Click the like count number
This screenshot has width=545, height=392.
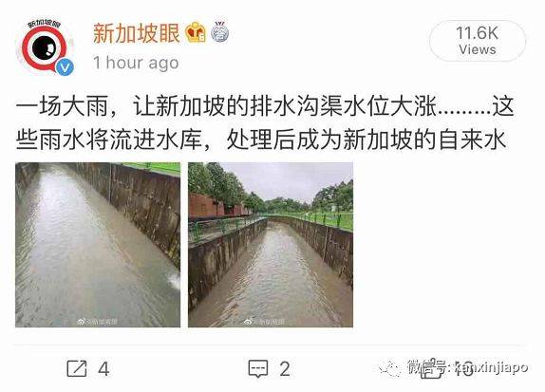point(463,368)
